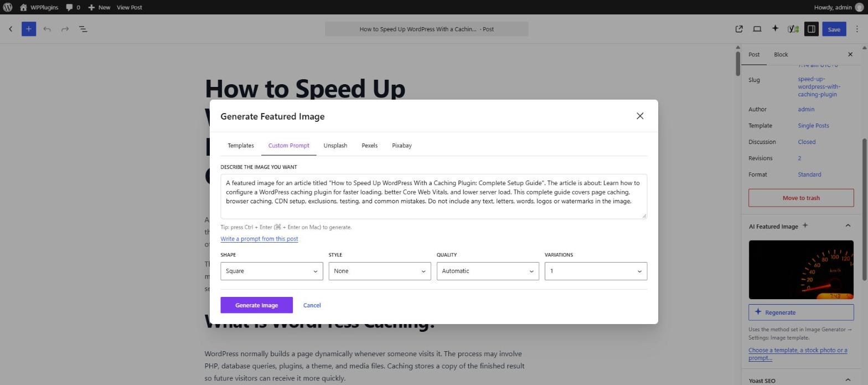Open the Document Overview list icon
The height and width of the screenshot is (385, 868).
click(x=83, y=29)
